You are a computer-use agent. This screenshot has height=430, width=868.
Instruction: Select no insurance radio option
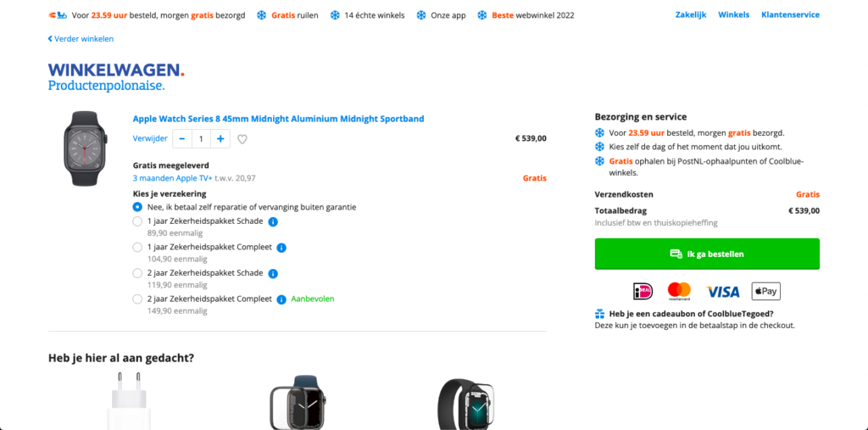(x=137, y=207)
